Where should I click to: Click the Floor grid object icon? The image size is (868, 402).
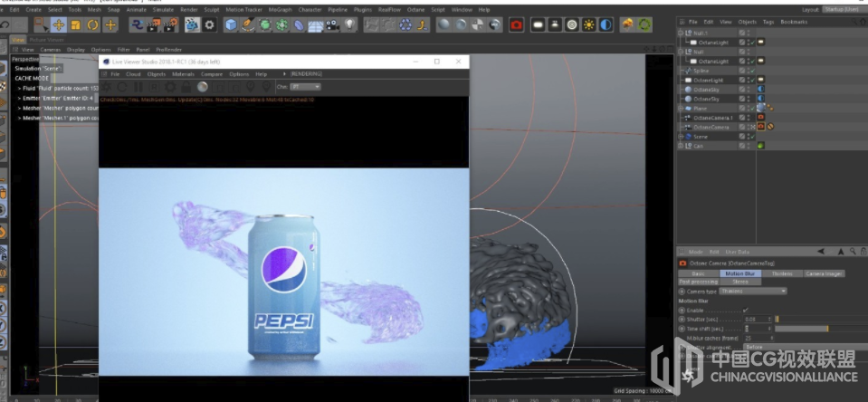tap(316, 25)
